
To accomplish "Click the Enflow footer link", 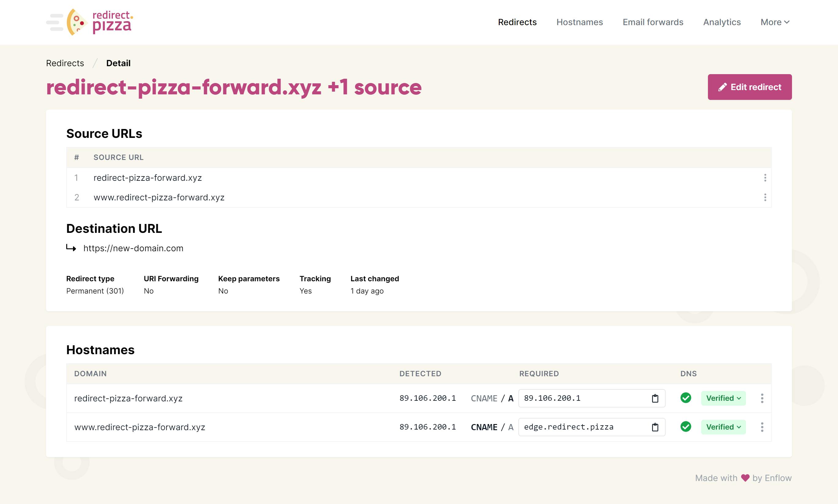I will coord(778,478).
